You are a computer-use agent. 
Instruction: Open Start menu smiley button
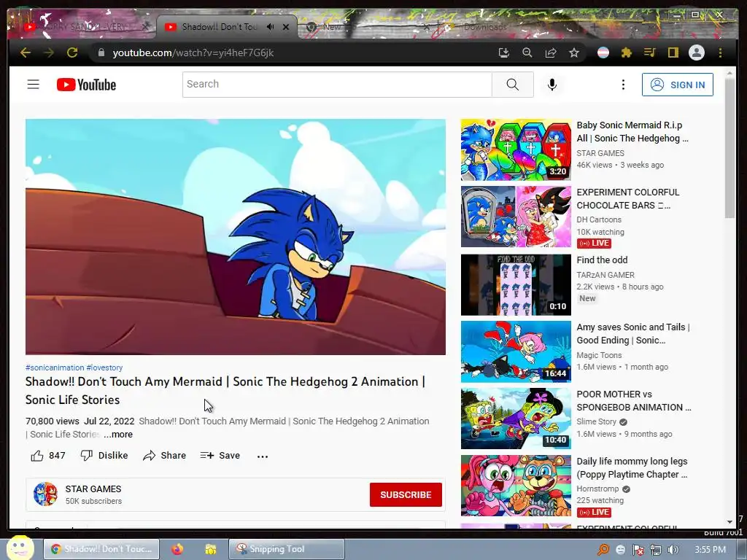(20, 548)
